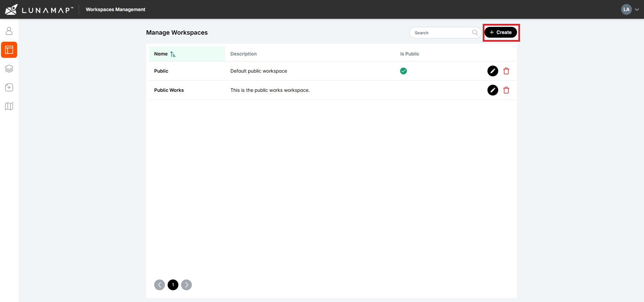The height and width of the screenshot is (302, 644).
Task: Go to previous page arrow
Action: tap(160, 285)
